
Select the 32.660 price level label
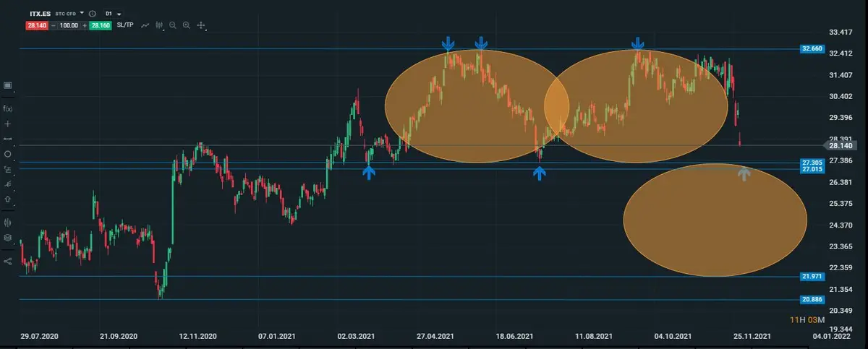[812, 49]
